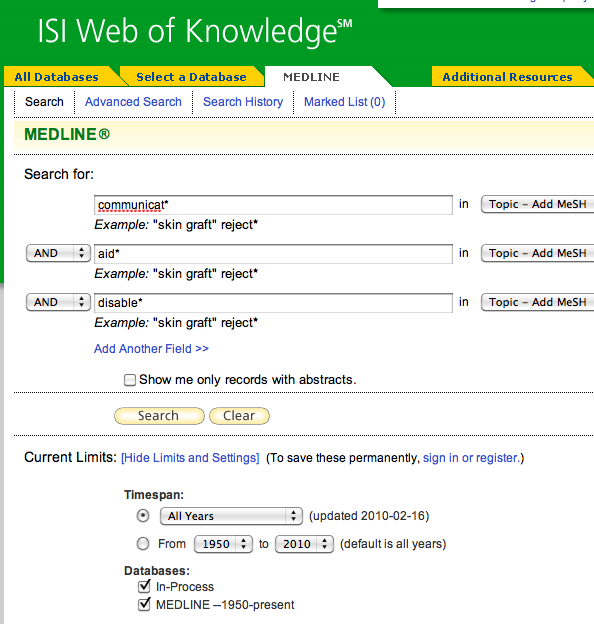Click the Search sub-tab
594x624 pixels.
pyautogui.click(x=44, y=102)
